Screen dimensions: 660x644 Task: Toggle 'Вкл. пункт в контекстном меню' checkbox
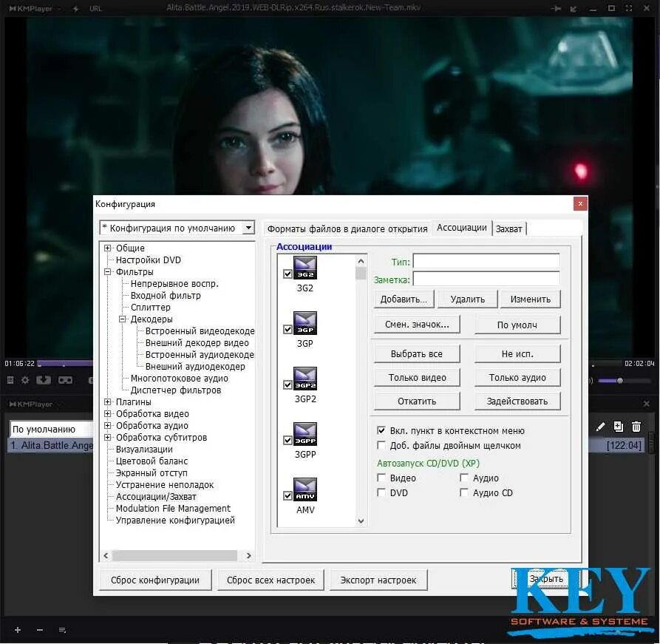(381, 430)
